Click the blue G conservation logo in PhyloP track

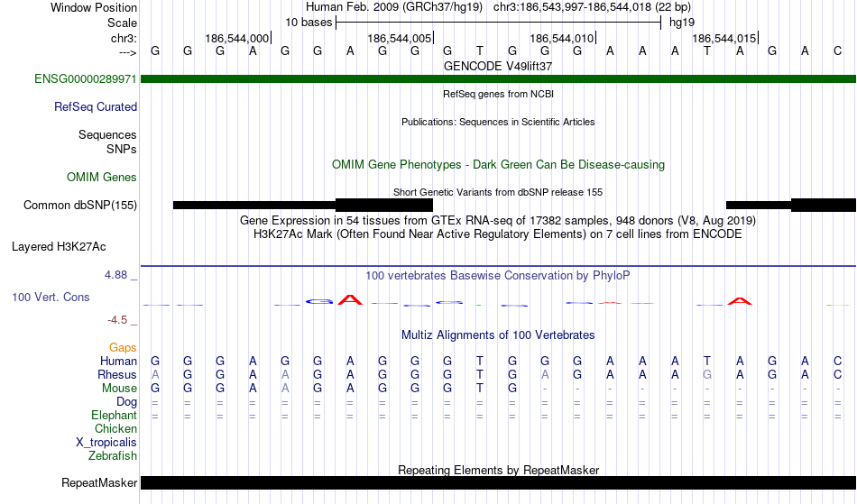click(x=319, y=301)
